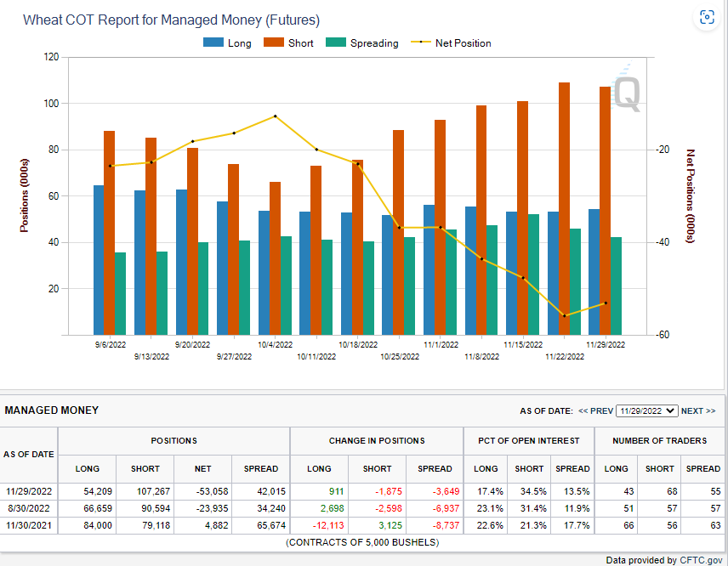The image size is (728, 566).
Task: Click change in long value 911
Action: (x=336, y=491)
